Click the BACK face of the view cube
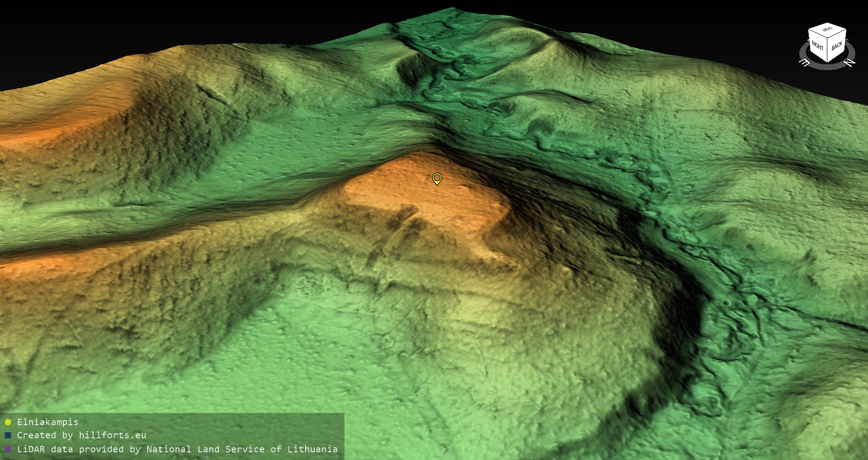 point(837,46)
